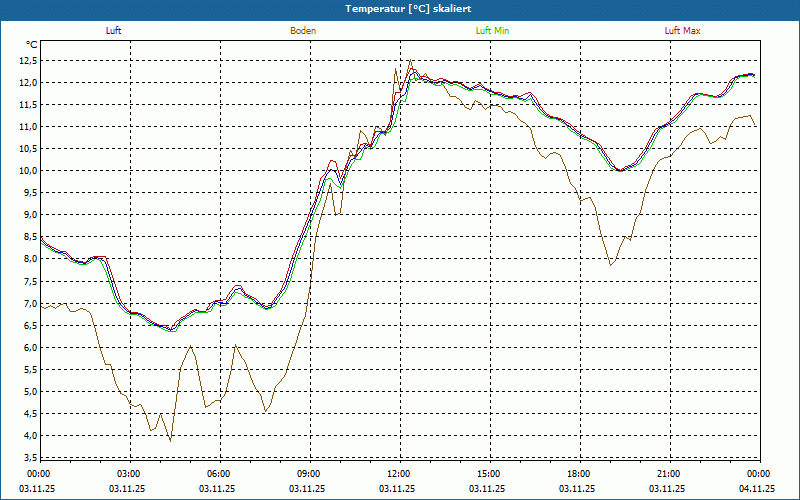Click the 06:00 time axis label
This screenshot has width=800, height=500.
click(219, 474)
